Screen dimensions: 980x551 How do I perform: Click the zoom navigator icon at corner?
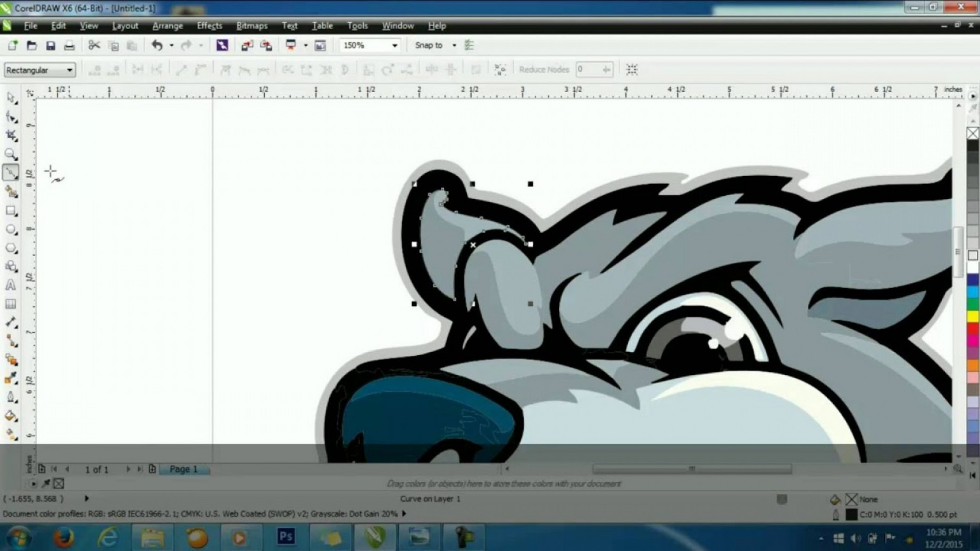[x=958, y=469]
